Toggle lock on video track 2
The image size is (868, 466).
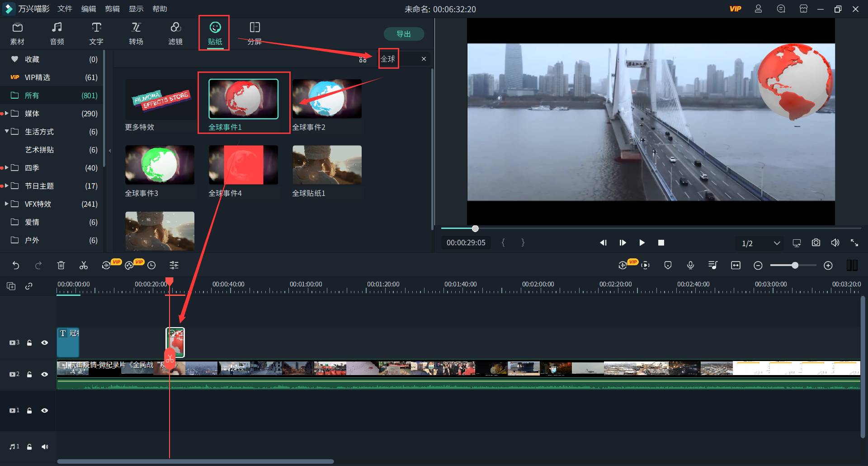coord(29,375)
